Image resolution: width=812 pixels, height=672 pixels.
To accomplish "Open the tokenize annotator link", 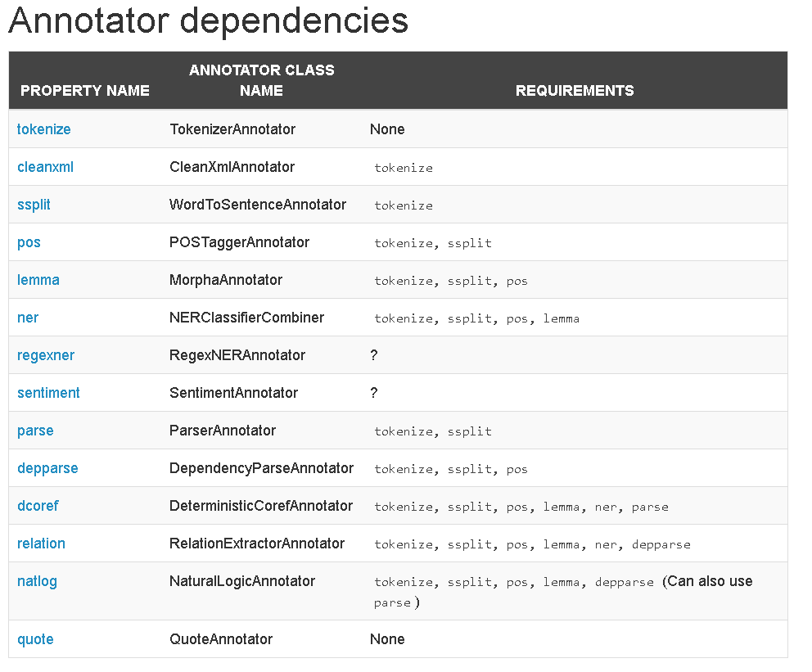I will (44, 129).
